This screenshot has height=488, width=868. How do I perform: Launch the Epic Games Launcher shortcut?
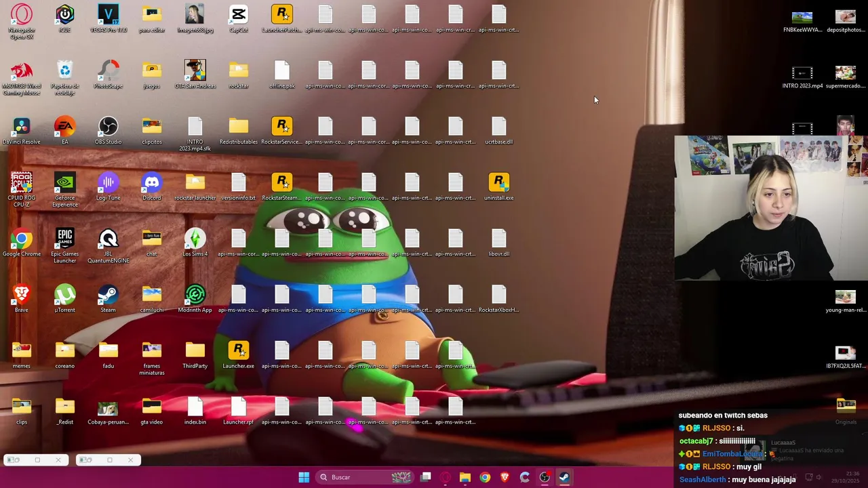65,246
